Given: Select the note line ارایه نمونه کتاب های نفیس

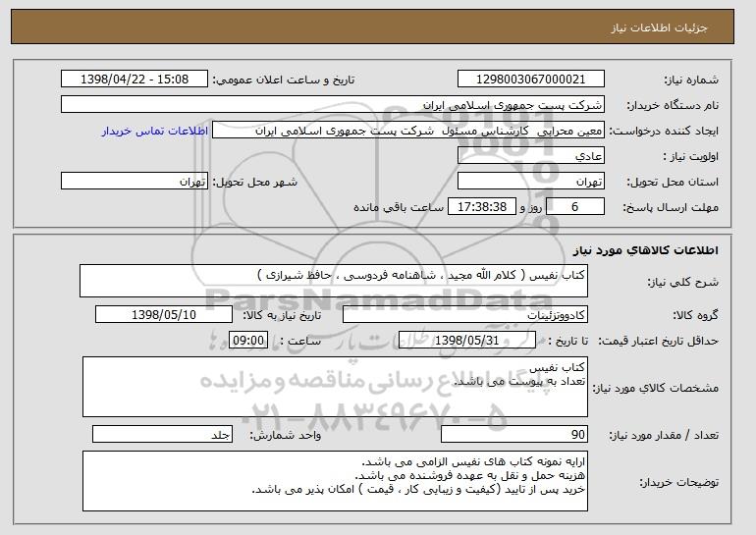Looking at the screenshot, I should 473,461.
